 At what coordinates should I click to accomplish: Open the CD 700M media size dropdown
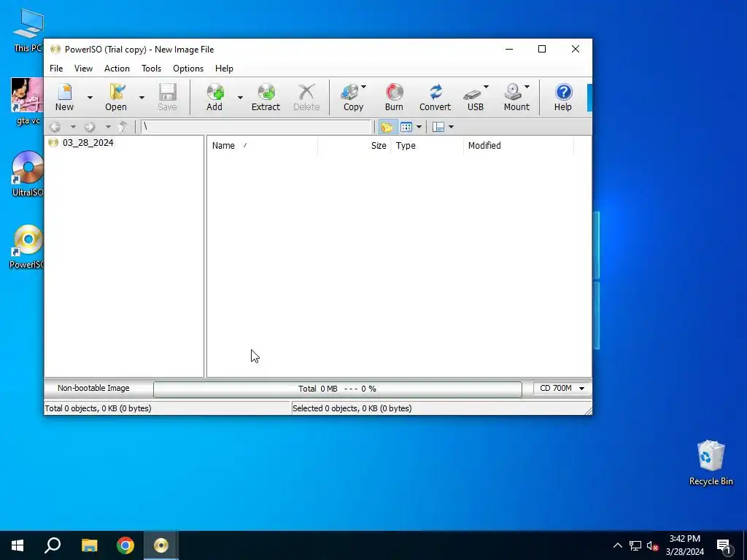(562, 389)
